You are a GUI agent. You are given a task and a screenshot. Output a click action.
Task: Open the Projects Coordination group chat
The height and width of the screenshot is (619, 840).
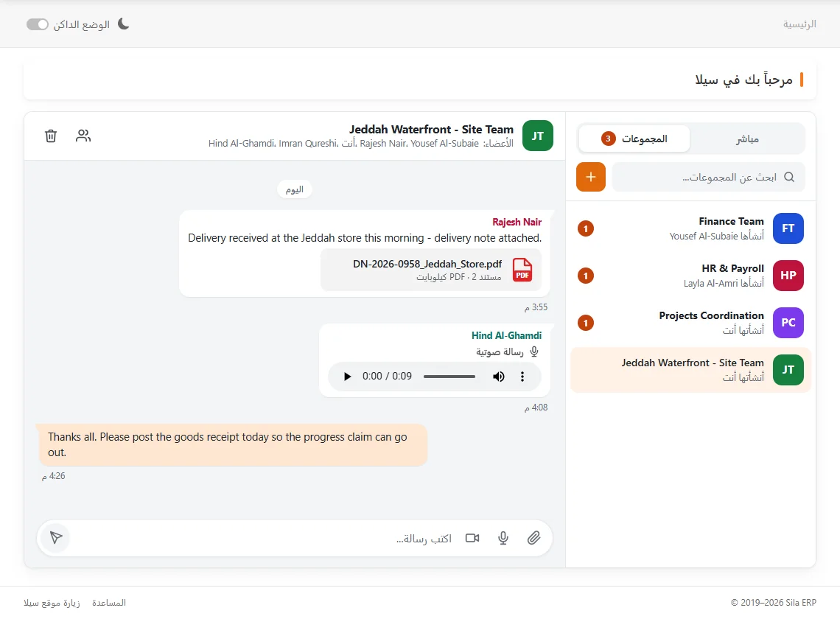[x=690, y=323]
